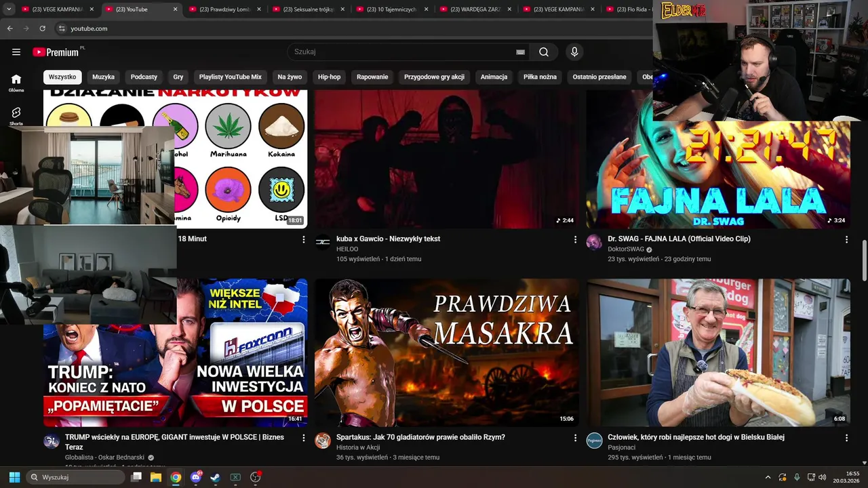The image size is (868, 488).
Task: Switch to the Flo Rida browser tab
Action: [627, 9]
